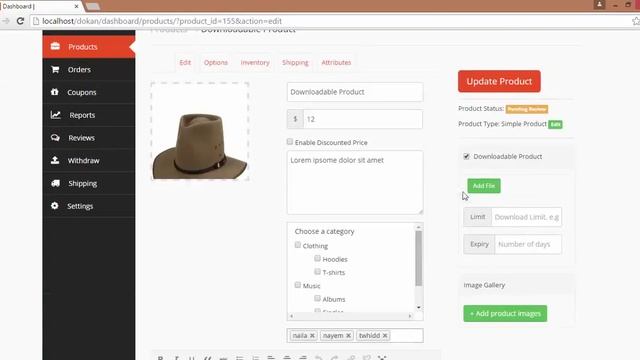This screenshot has width=640, height=360.
Task: Switch to the Inventory tab
Action: click(x=255, y=62)
